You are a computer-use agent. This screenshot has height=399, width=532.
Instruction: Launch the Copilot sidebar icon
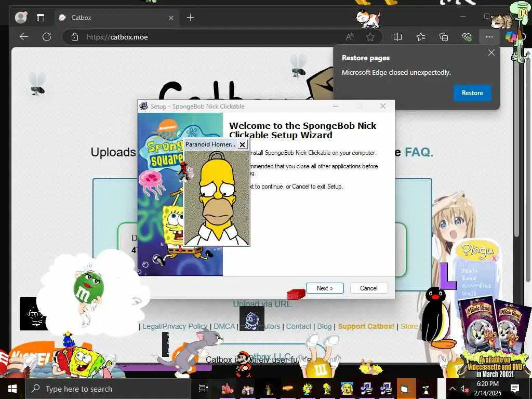510,37
